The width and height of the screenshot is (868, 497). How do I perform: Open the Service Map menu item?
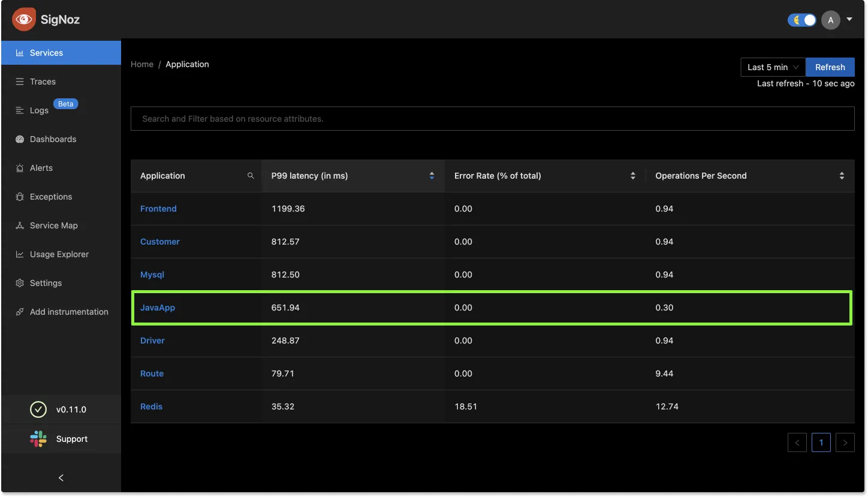61,225
